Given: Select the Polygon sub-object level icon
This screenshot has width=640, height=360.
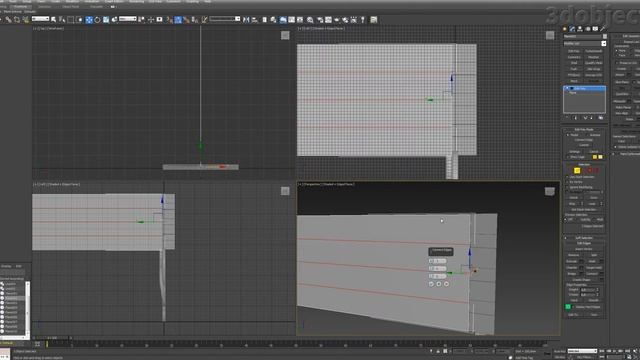Looking at the screenshot, I should (x=590, y=171).
